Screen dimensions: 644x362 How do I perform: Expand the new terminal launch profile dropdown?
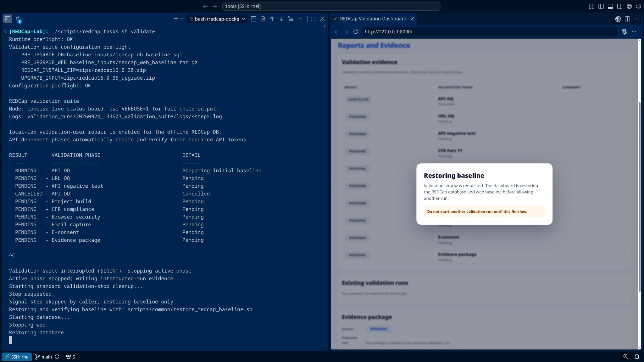[x=182, y=19]
